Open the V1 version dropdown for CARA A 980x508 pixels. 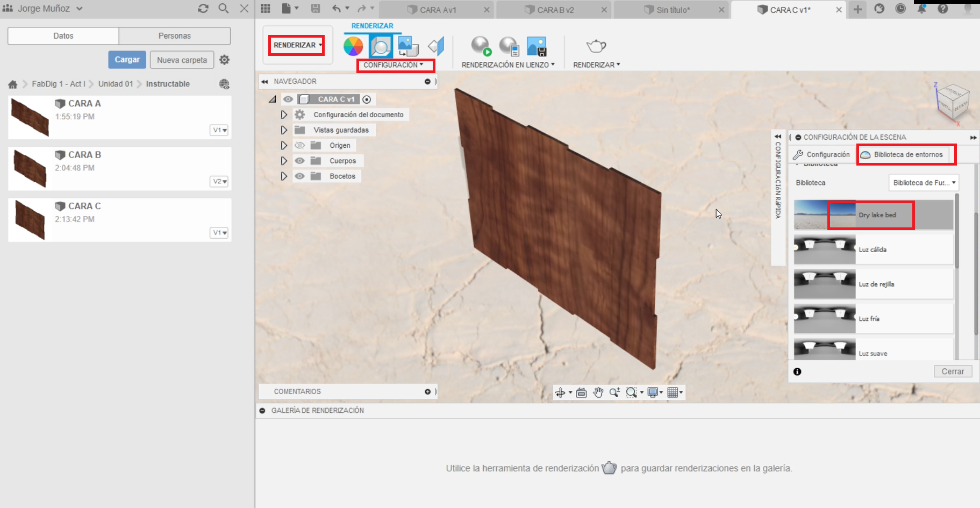219,130
